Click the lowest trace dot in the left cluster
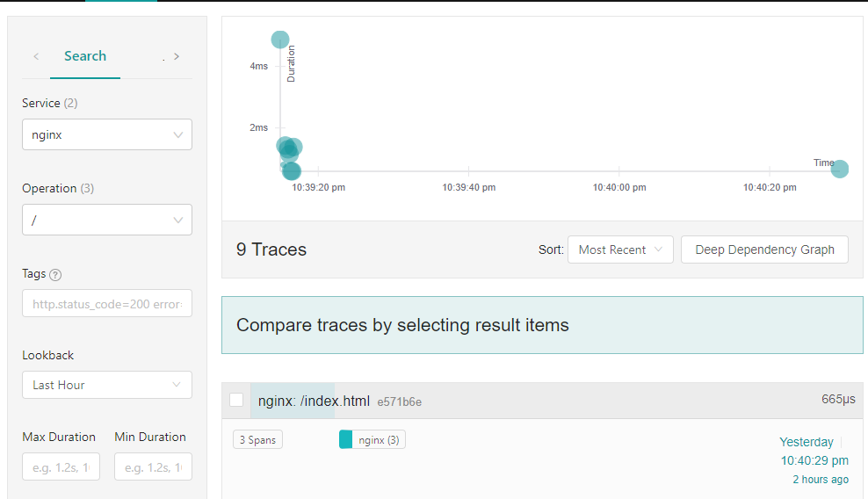 291,170
